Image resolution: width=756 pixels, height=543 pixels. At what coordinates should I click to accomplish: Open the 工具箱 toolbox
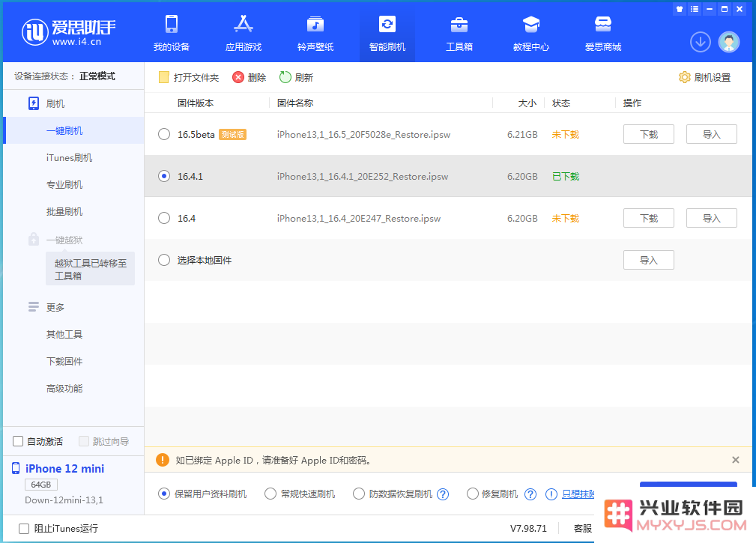459,33
